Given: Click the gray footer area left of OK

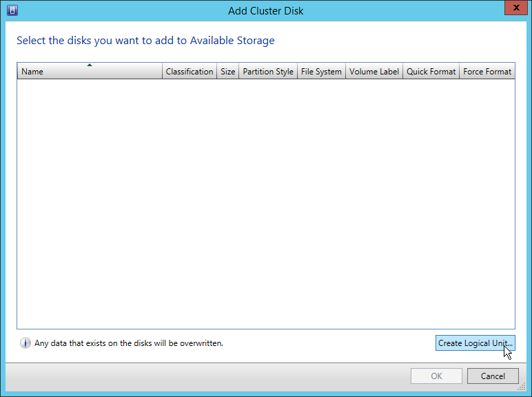Looking at the screenshot, I should (207, 376).
